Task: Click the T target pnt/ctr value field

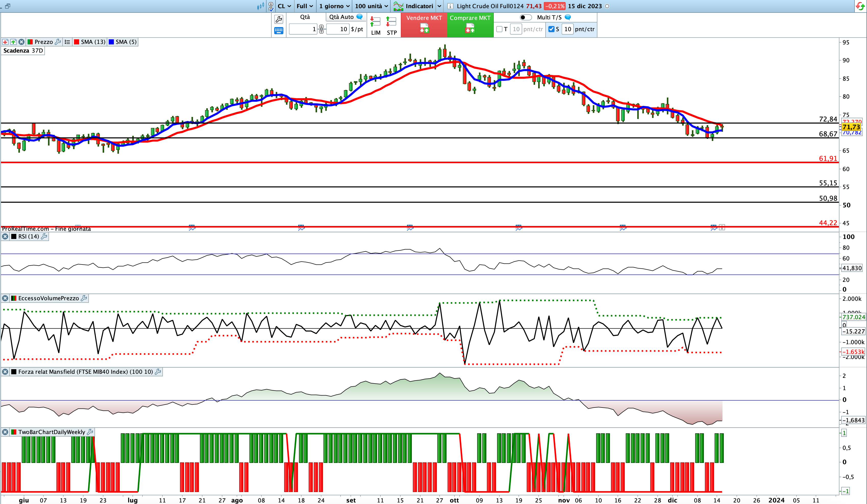Action: (x=516, y=29)
